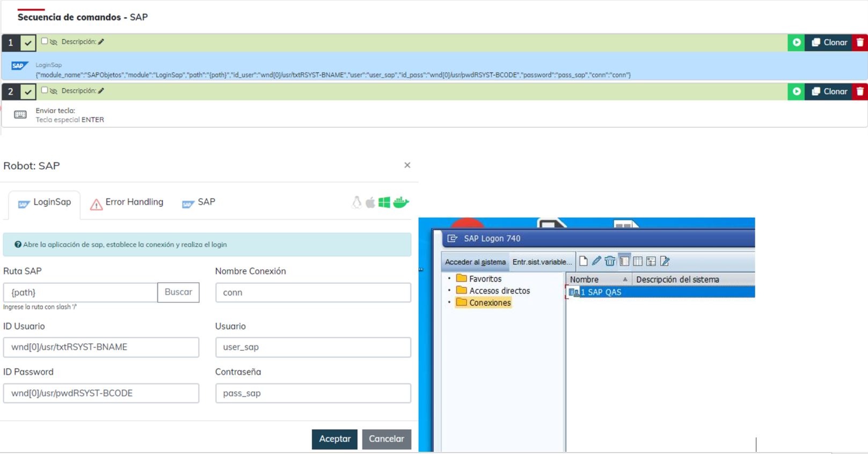Click the keyboard icon on the Enviar tecla command
The width and height of the screenshot is (868, 454).
[20, 114]
